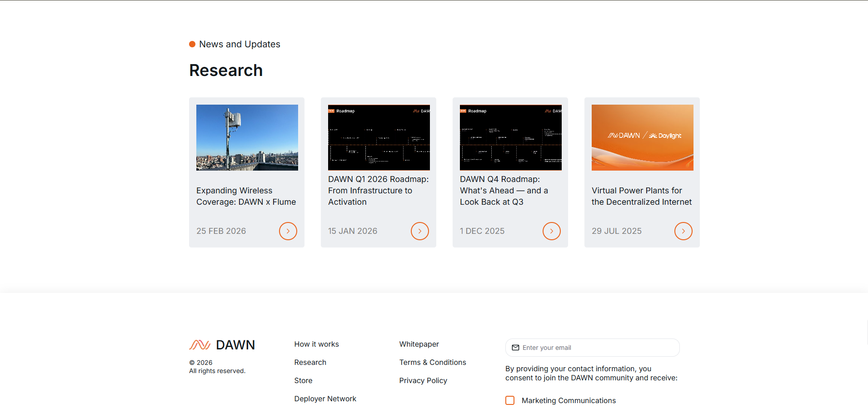
Task: Open 'DAWN Q4 Roadmap: What's Ahead' title
Action: coord(504,191)
